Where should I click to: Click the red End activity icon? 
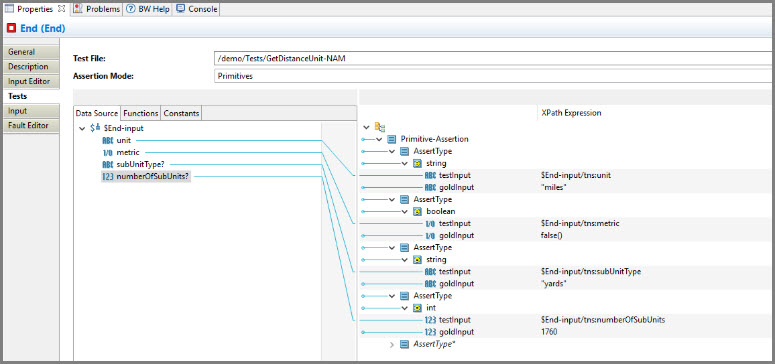click(x=12, y=29)
